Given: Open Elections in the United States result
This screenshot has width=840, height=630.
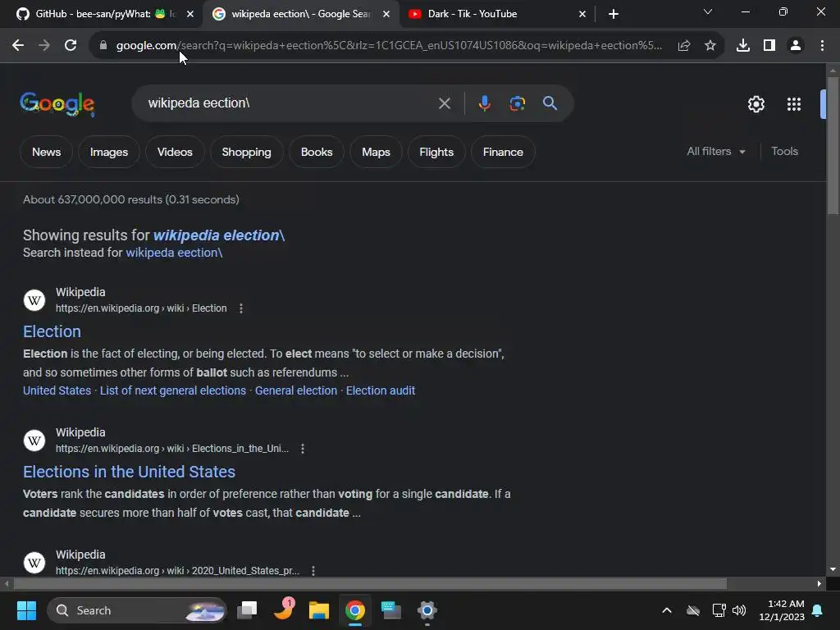Looking at the screenshot, I should pyautogui.click(x=129, y=472).
